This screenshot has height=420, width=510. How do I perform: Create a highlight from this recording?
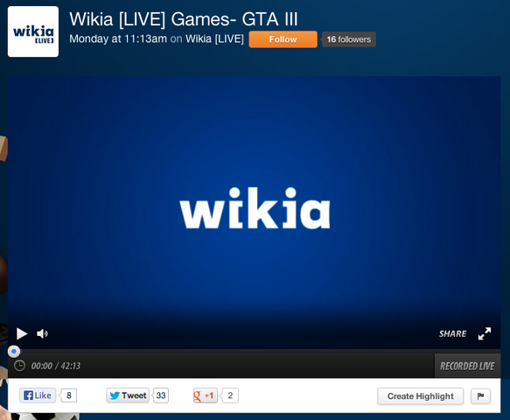[x=420, y=396]
